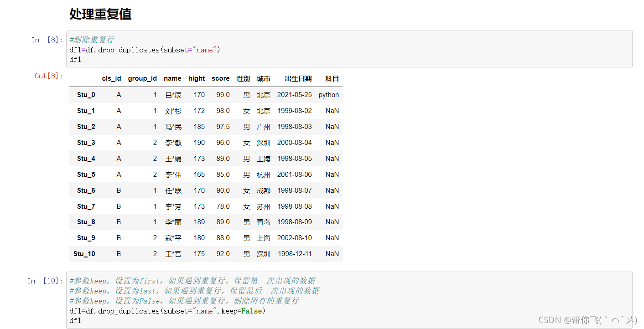Click the 性别 column header
This screenshot has width=644, height=329.
pyautogui.click(x=243, y=78)
